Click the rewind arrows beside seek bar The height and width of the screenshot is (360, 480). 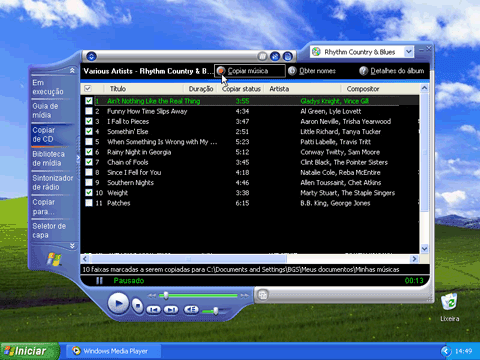pos(152,295)
